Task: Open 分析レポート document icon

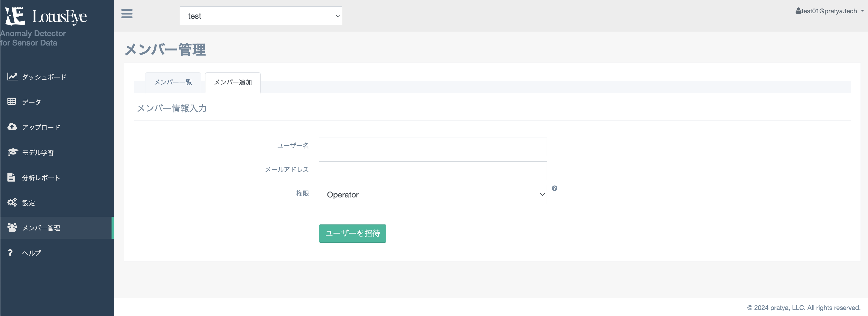Action: pyautogui.click(x=11, y=177)
